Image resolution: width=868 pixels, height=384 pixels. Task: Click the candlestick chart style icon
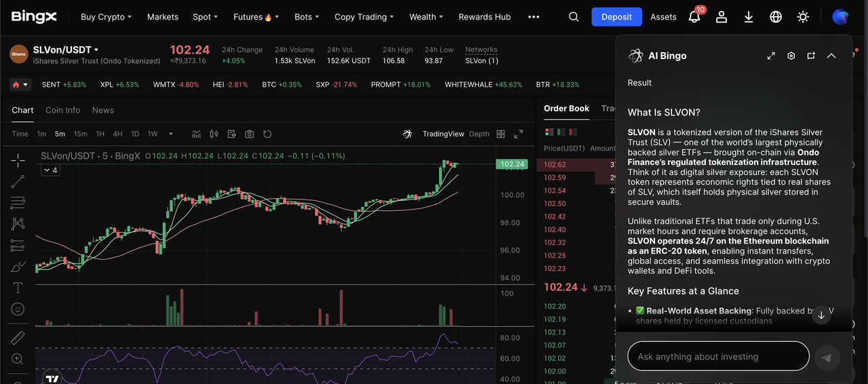(214, 134)
